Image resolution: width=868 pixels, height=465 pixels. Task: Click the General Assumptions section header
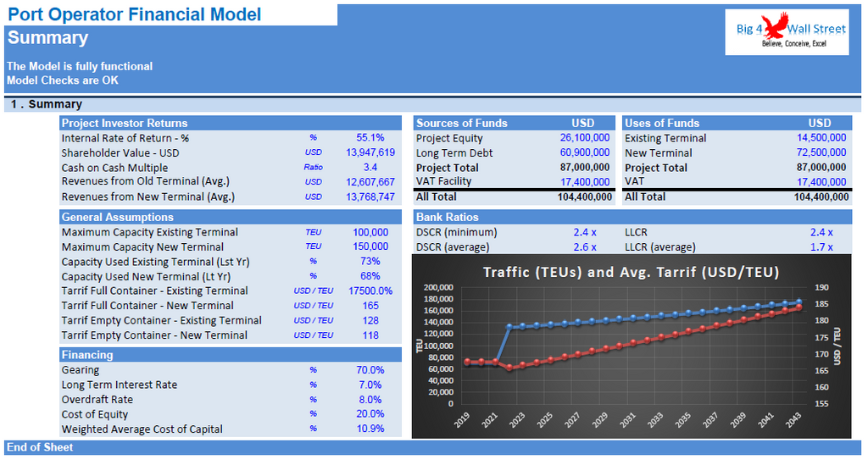(117, 217)
